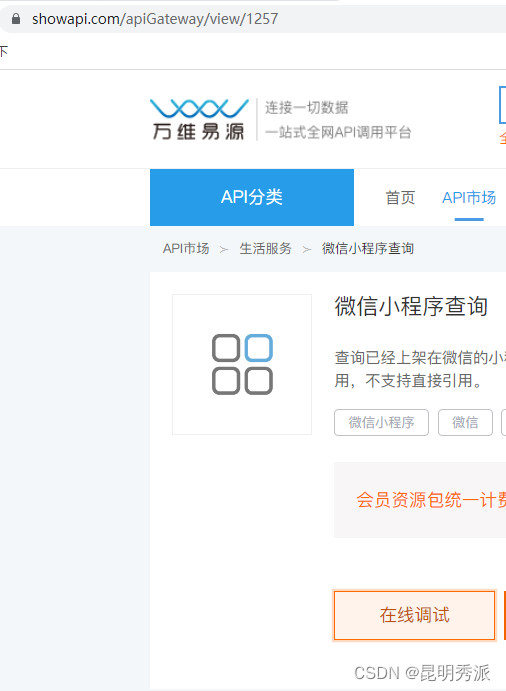Click 一站式全网API调用平台 tagline

338,132
